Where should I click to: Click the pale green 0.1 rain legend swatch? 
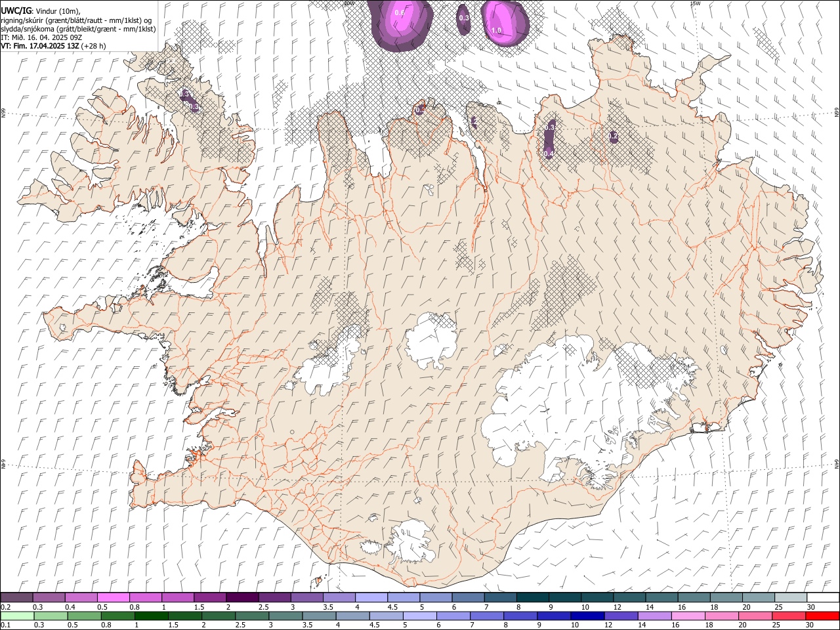coord(17,616)
